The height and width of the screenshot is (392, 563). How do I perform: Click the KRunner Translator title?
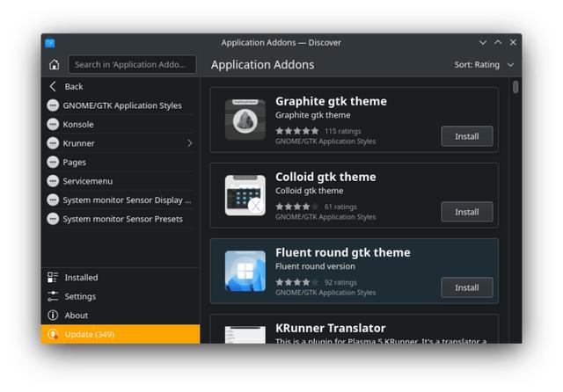click(x=331, y=328)
